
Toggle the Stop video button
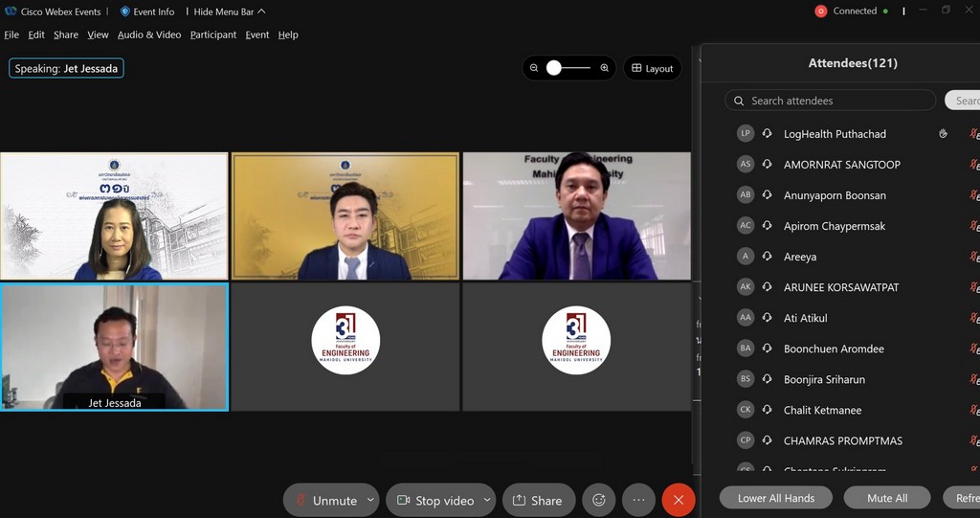pos(435,500)
